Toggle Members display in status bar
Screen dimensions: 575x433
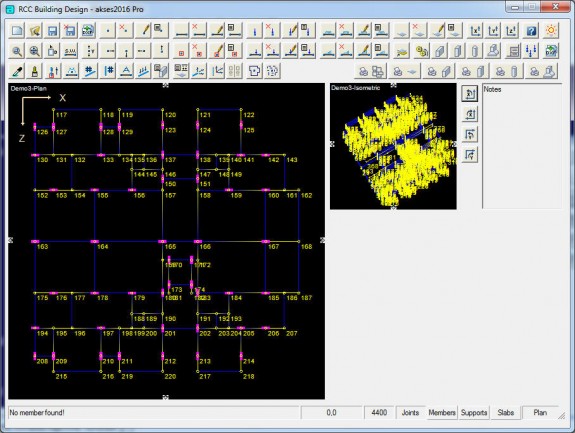442,413
